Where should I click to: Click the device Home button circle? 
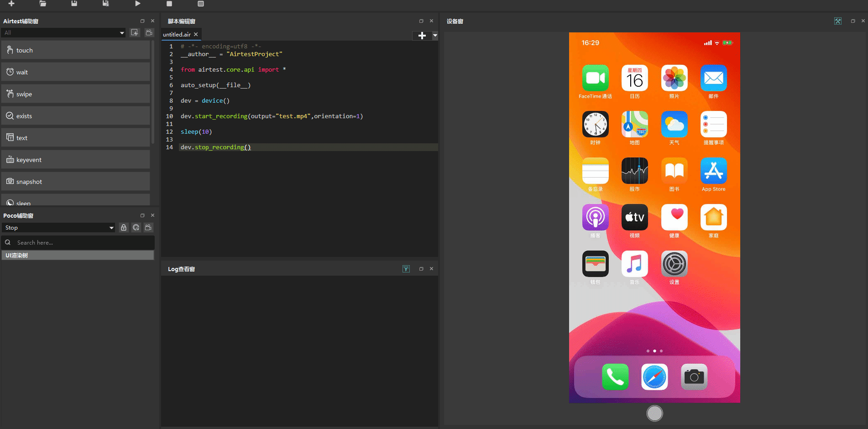(655, 413)
